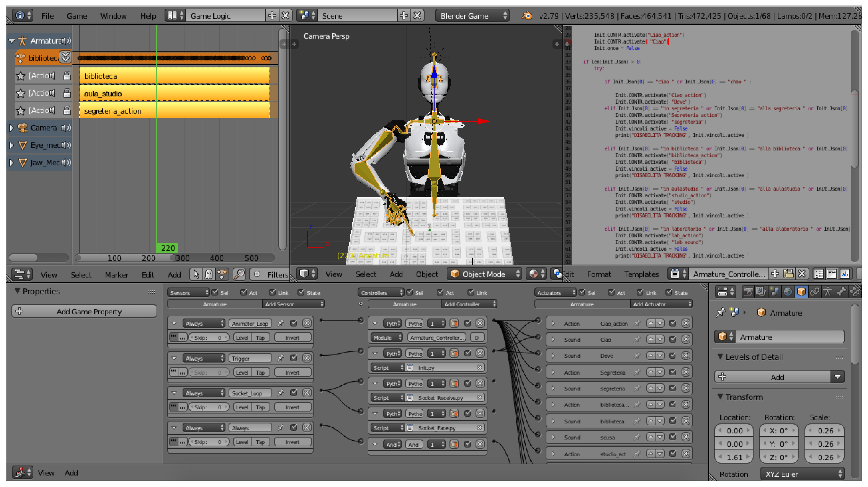This screenshot has height=487, width=868.
Task: Open the Object Mode dropdown
Action: click(x=484, y=274)
